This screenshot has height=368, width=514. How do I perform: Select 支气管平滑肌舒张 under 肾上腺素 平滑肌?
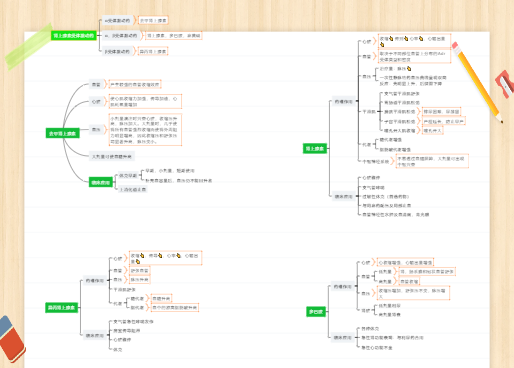click(x=402, y=94)
